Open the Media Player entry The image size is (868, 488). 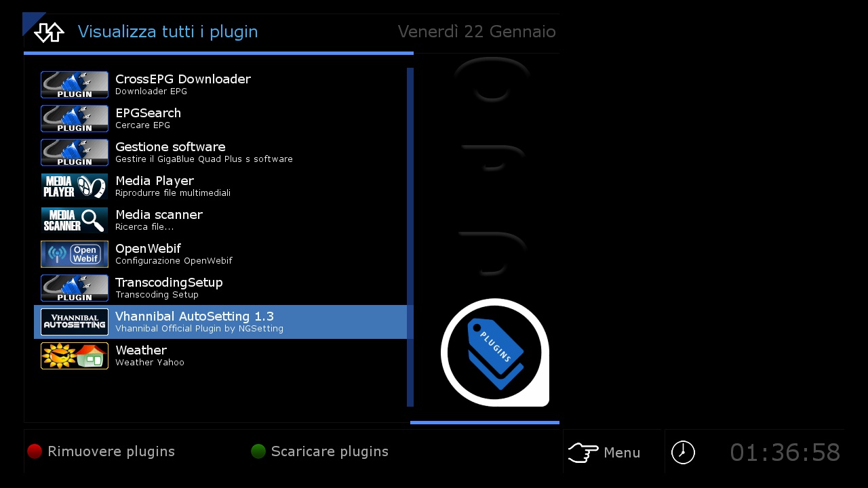pyautogui.click(x=220, y=186)
